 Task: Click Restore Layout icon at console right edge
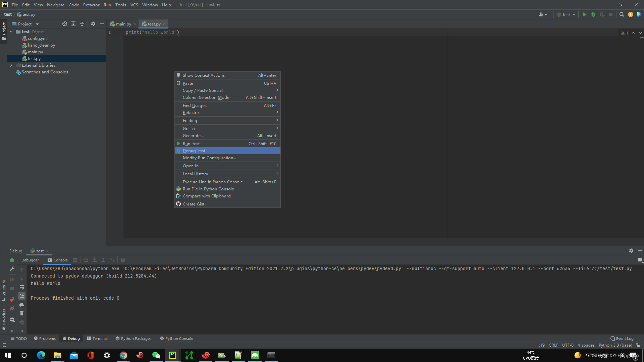(640, 260)
